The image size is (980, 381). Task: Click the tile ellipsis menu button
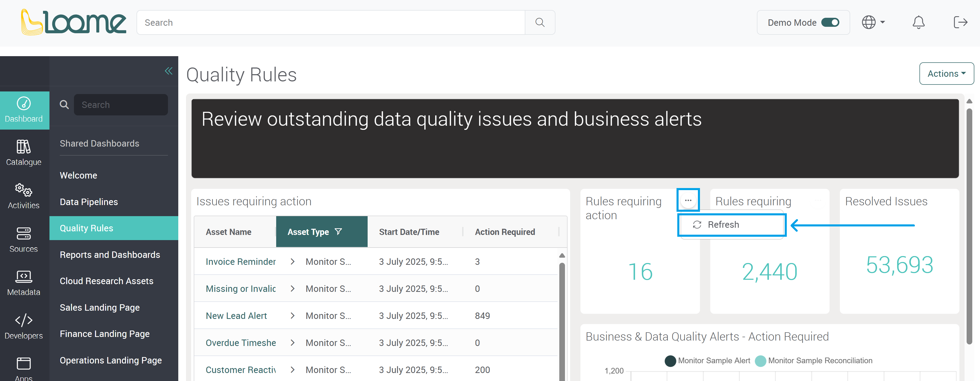688,200
